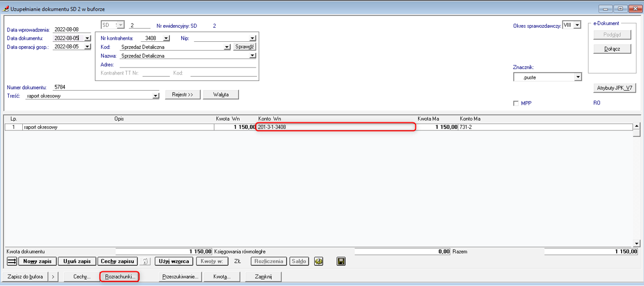644x286 pixels.
Task: Open the Cechy... dialog
Action: click(82, 277)
